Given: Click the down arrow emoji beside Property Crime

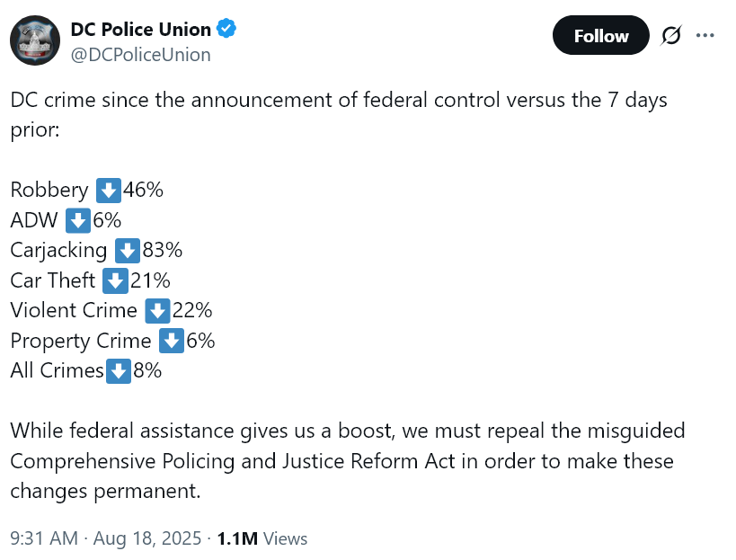Looking at the screenshot, I should pos(171,342).
